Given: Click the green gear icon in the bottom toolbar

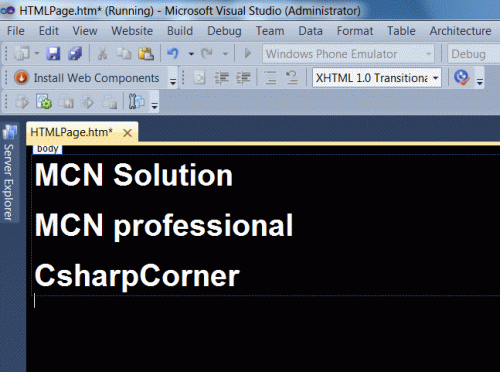Looking at the screenshot, I should 44,102.
